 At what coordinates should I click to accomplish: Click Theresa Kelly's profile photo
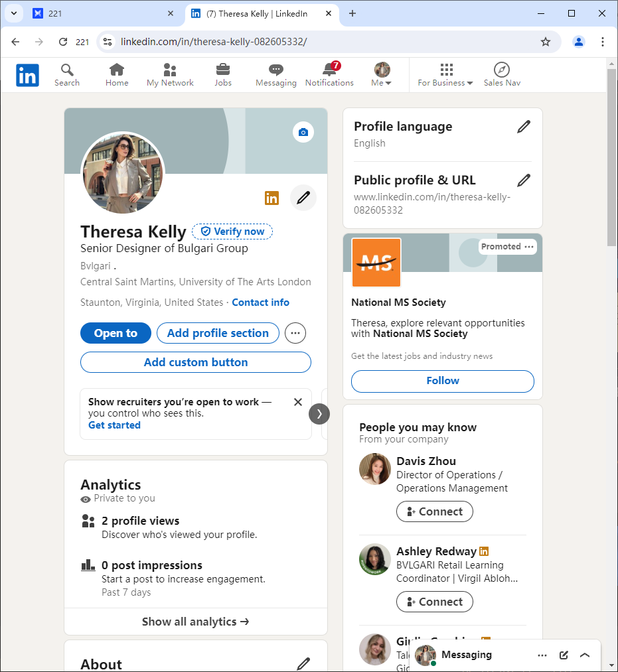(x=123, y=173)
